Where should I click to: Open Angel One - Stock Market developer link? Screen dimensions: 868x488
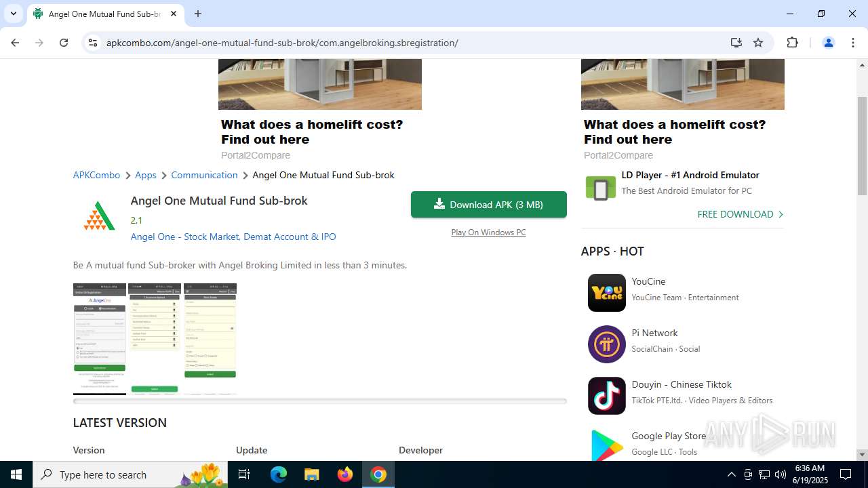pyautogui.click(x=233, y=237)
